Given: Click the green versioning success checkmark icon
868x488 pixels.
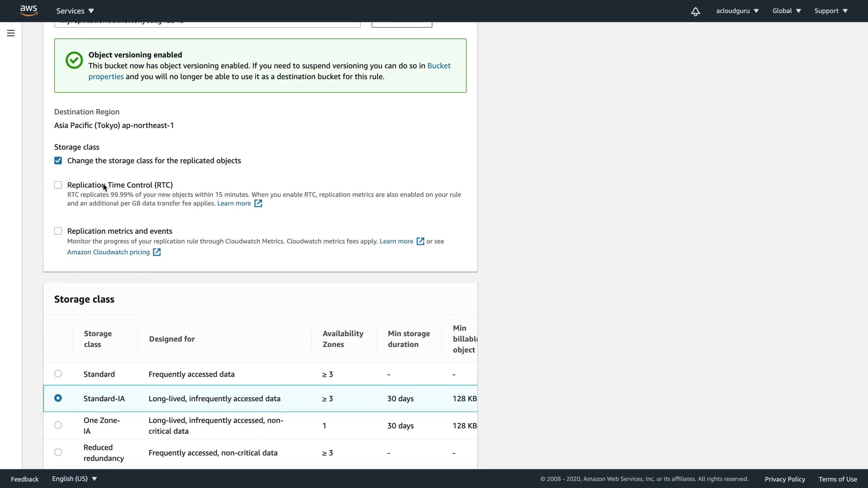Looking at the screenshot, I should 74,60.
